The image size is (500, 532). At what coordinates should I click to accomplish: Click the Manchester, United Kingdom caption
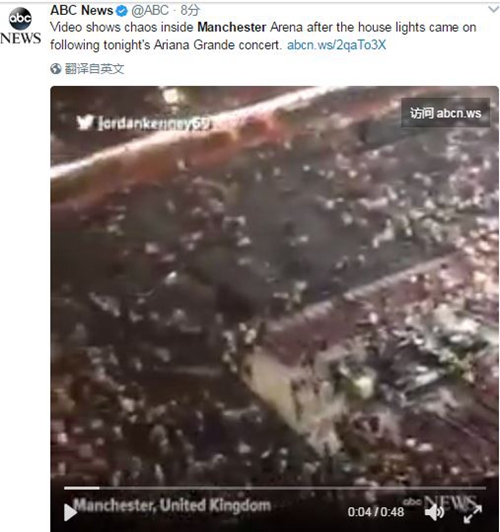[x=172, y=505]
